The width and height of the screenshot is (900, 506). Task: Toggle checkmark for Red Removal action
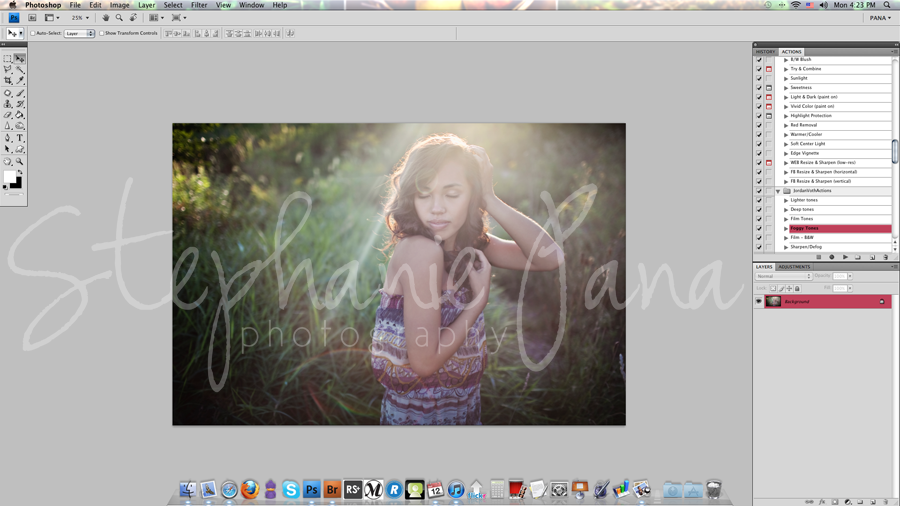[x=759, y=125]
